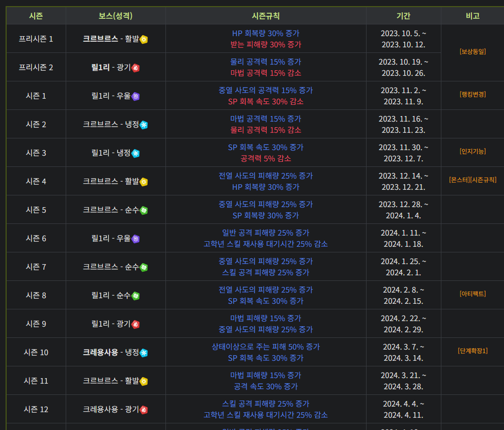The image size is (504, 430).
Task: Click the 냉정 personality icon in 시즌 2 row
Action: point(144,125)
